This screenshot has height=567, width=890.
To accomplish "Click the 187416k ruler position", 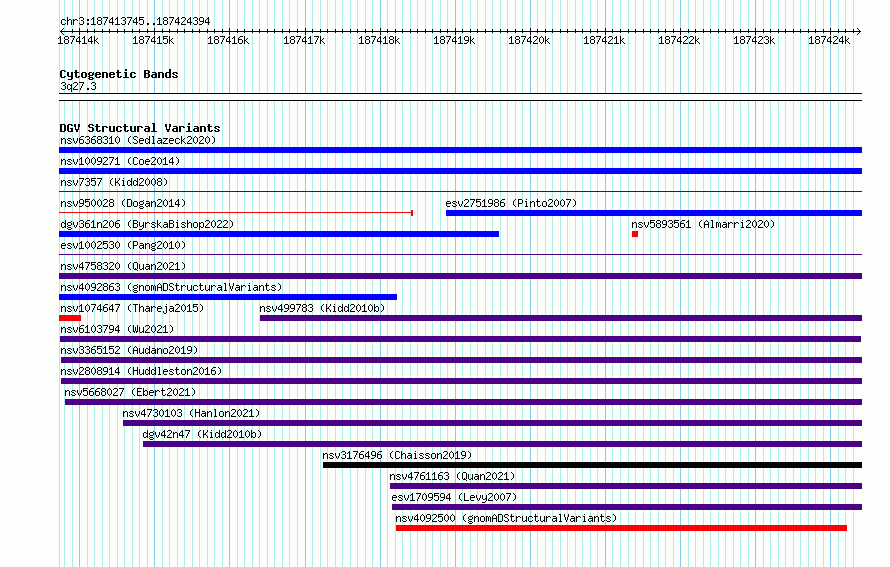I will [228, 40].
